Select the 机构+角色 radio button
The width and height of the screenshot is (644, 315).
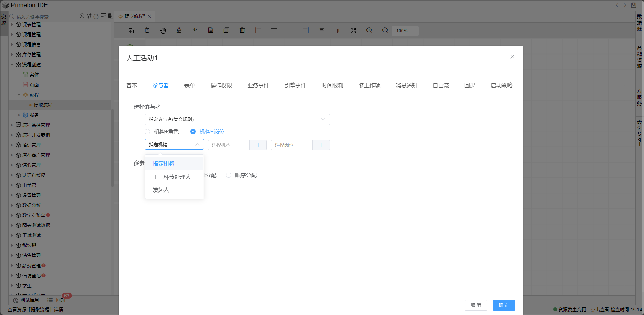point(148,132)
